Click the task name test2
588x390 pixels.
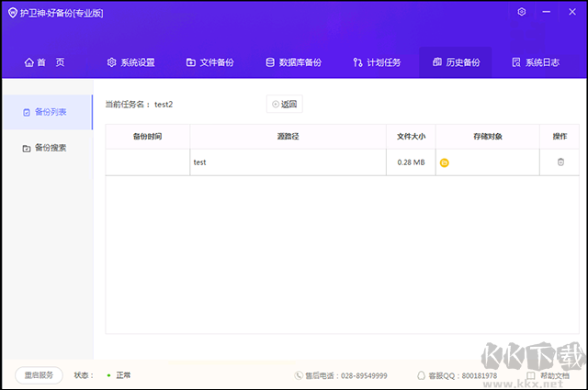[164, 104]
